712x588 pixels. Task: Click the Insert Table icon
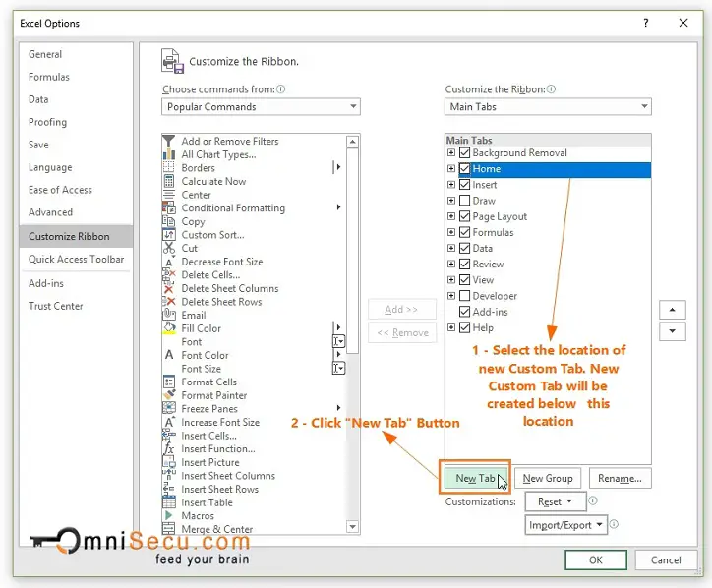pyautogui.click(x=168, y=502)
